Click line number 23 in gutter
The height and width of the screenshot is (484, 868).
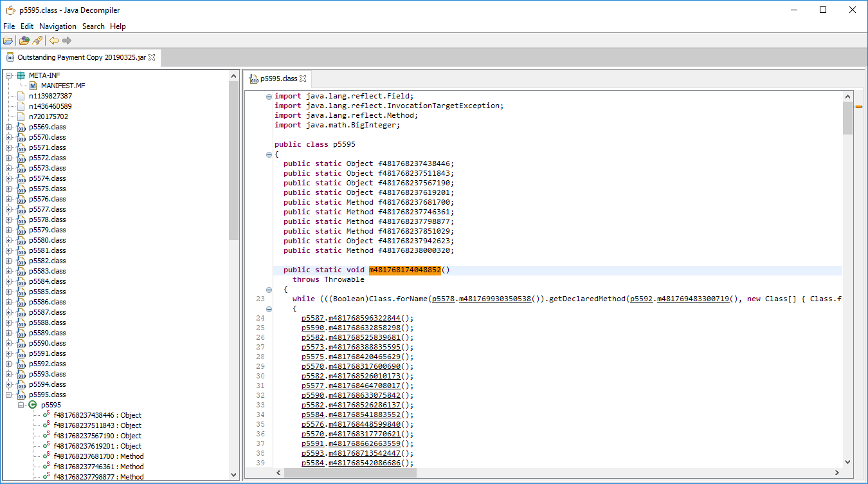[260, 299]
